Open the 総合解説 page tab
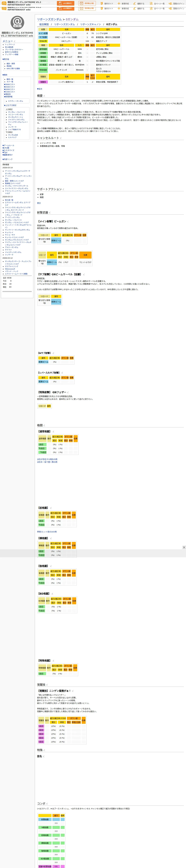 point(44,24)
